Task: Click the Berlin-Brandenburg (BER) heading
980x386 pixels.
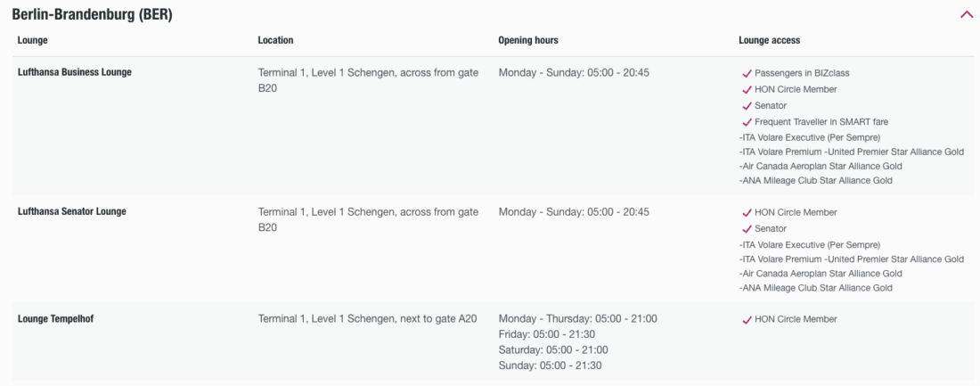Action: [92, 15]
